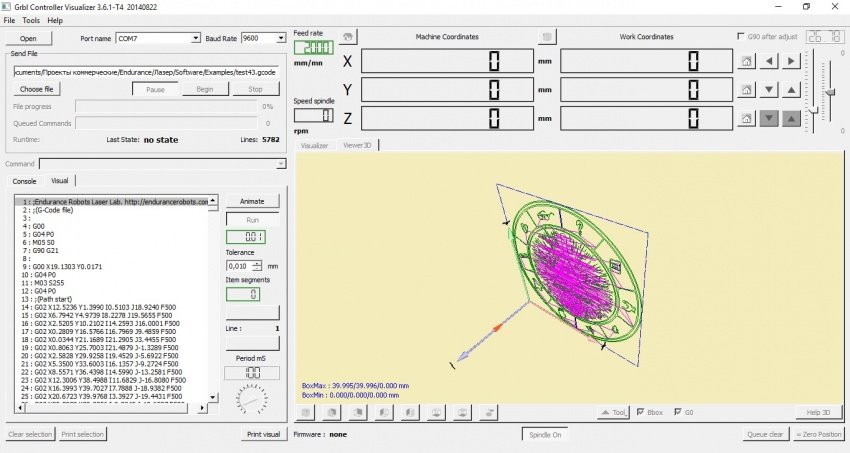
Task: Jog X axis right with arrow button
Action: pos(791,61)
